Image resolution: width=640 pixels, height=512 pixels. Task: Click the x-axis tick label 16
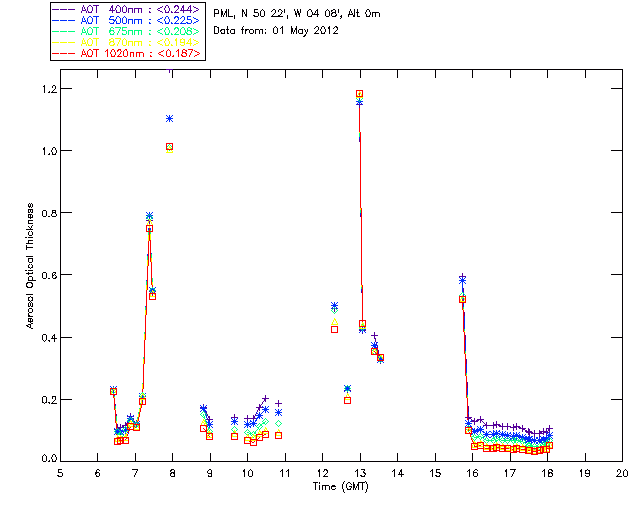coord(472,473)
